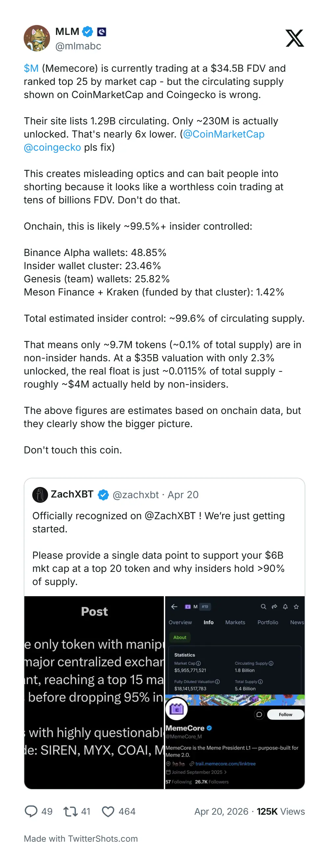Toggle the star favorite icon for M
Screen dimensions: 329x868
pos(296,606)
